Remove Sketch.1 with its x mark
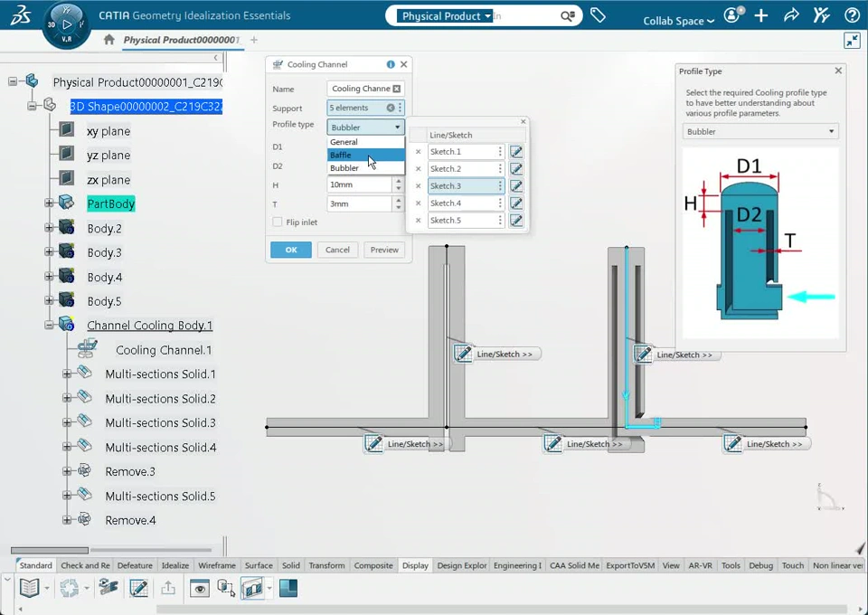This screenshot has width=868, height=615. tap(418, 152)
